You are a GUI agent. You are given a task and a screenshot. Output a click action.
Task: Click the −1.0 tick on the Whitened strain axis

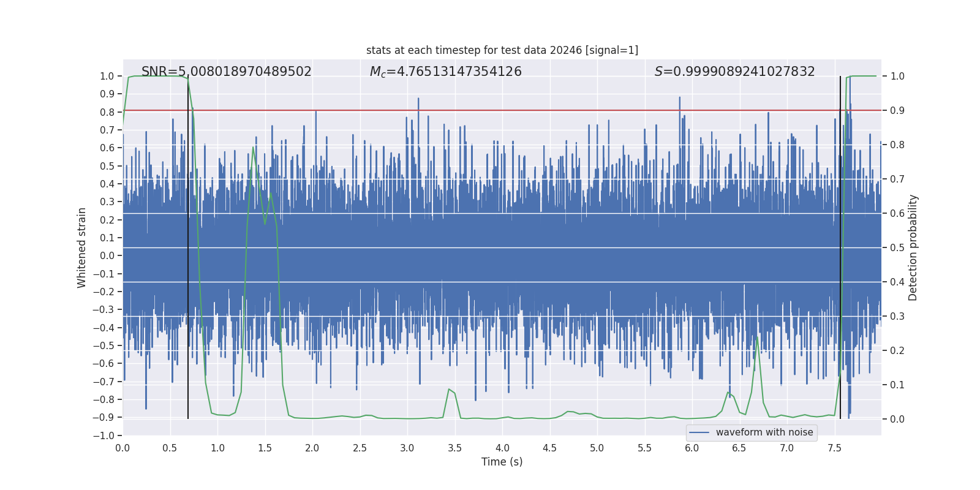(104, 435)
